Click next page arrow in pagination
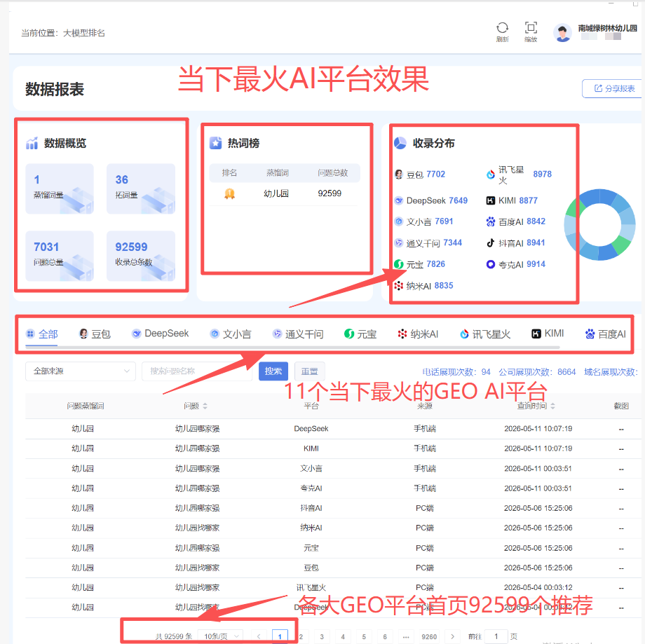Viewport: 645px width, 644px height. 452,636
